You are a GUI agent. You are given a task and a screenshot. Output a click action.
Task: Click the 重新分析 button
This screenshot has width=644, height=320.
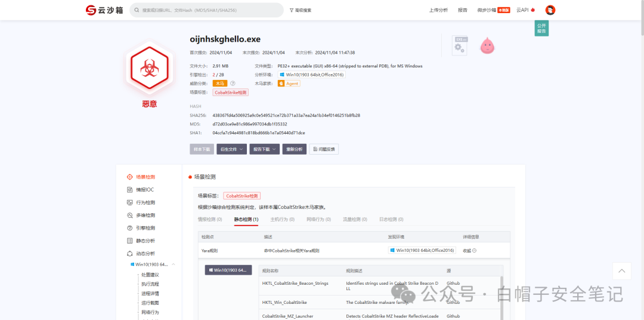(295, 149)
